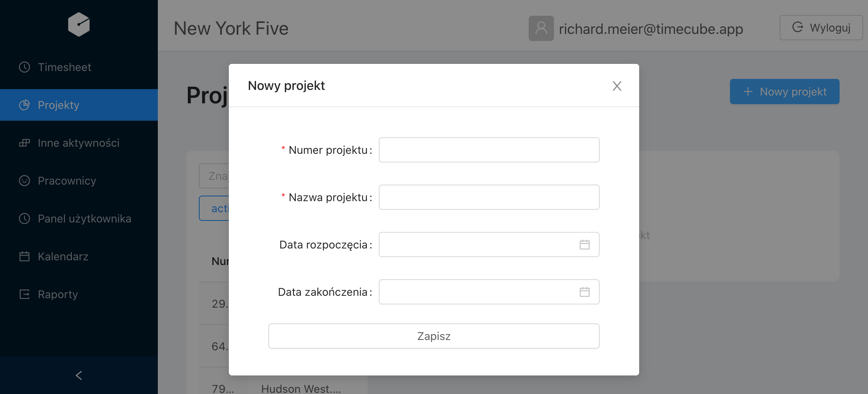Click the Kalendarz calendar icon
The height and width of the screenshot is (394, 868).
tap(24, 256)
